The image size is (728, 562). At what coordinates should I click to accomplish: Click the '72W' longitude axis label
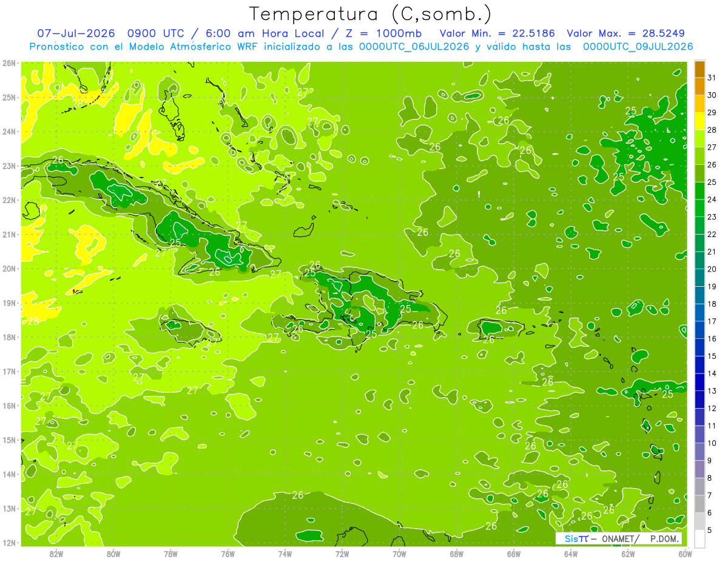pos(342,554)
